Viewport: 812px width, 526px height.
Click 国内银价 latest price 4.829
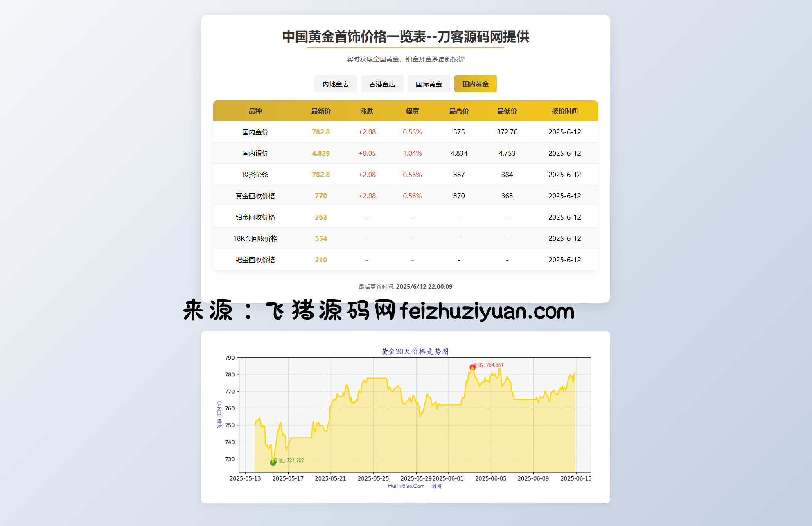[321, 153]
